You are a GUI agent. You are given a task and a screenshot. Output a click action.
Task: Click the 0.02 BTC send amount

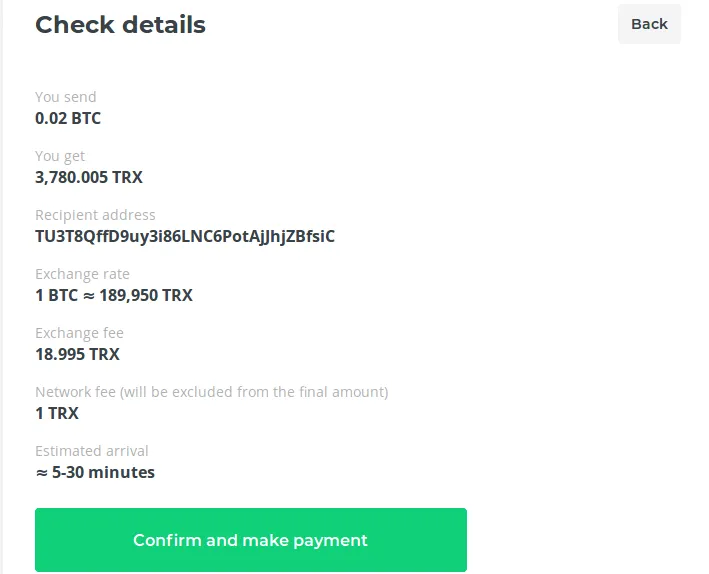tap(68, 119)
